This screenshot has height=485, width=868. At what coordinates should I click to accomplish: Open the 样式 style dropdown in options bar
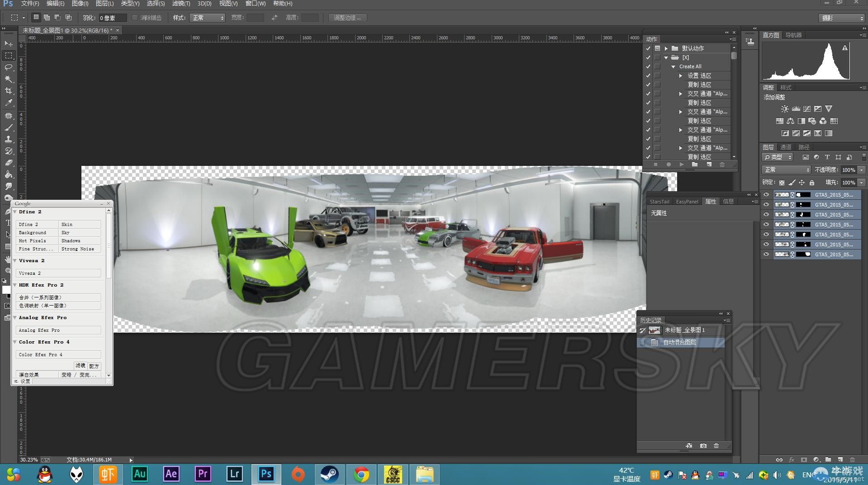(208, 18)
